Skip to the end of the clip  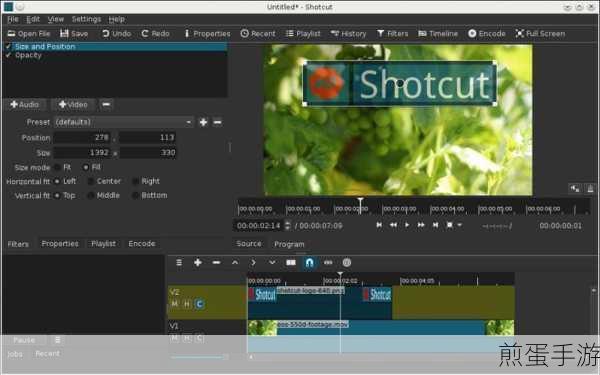[435, 225]
